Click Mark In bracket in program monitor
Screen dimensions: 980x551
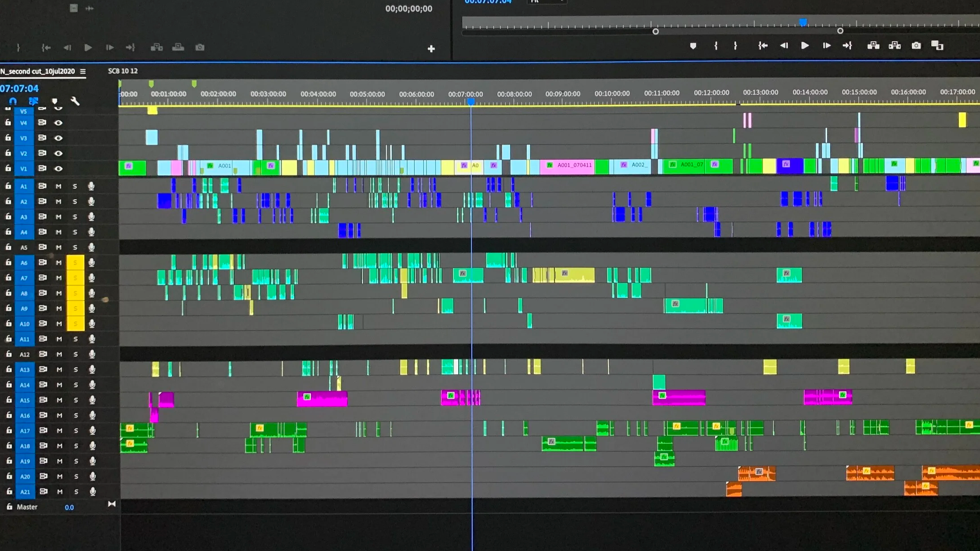pyautogui.click(x=716, y=46)
